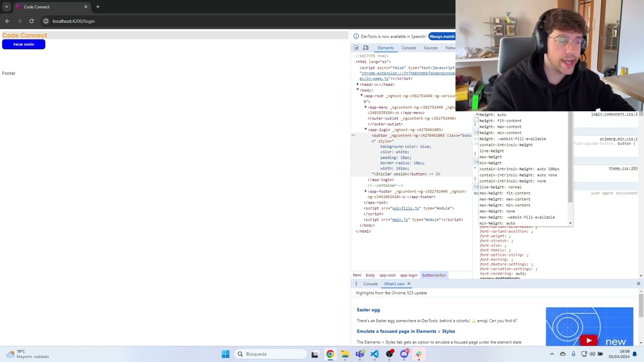644x362 pixels.
Task: Open File Explorer from the taskbar
Action: pyautogui.click(x=345, y=354)
